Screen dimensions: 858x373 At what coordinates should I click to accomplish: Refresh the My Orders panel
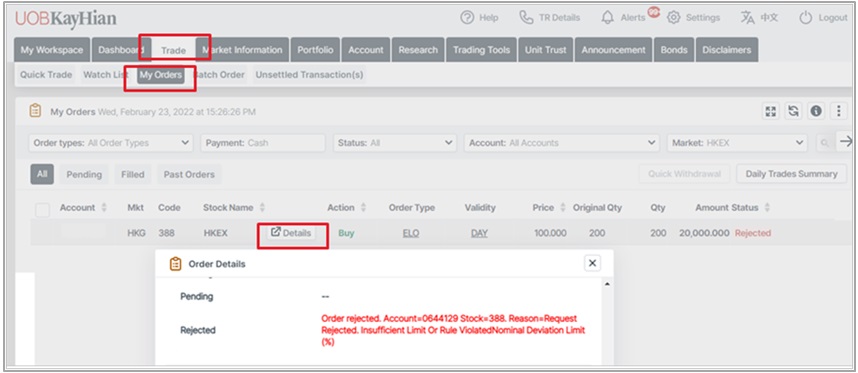(793, 111)
